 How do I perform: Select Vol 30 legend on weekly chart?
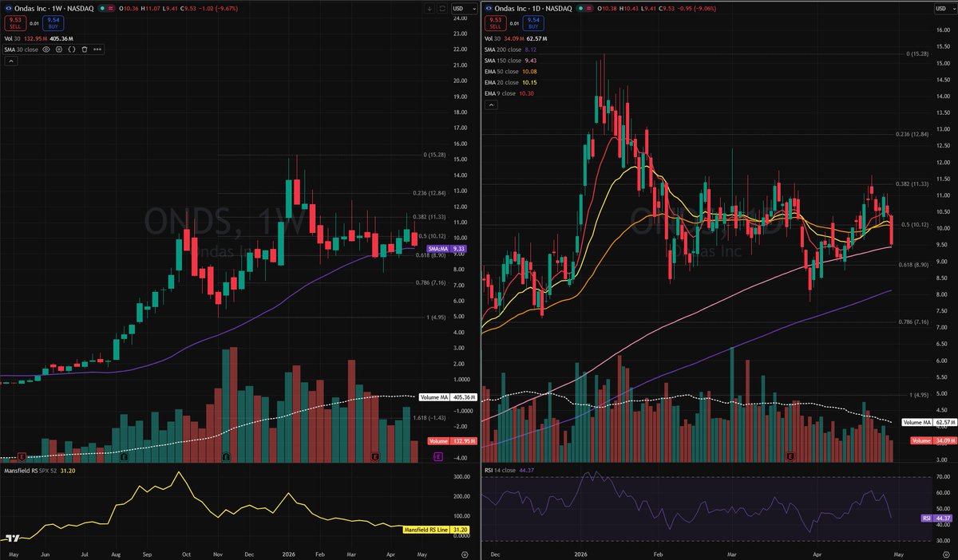pos(12,38)
